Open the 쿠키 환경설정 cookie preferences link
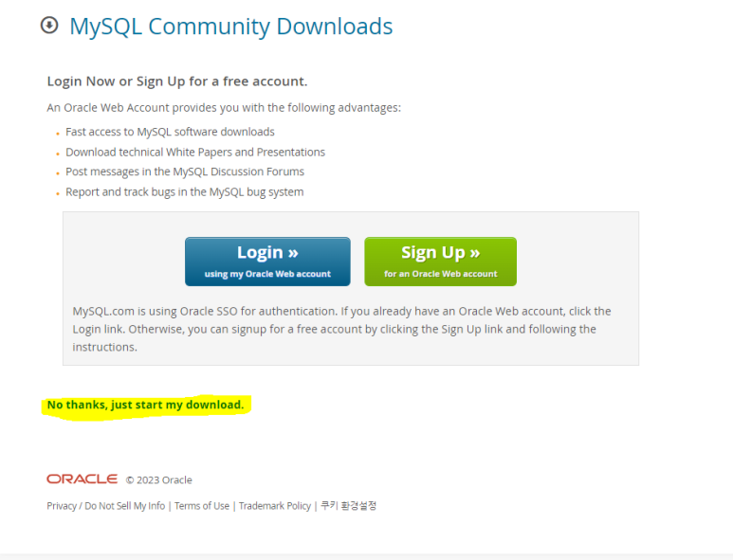 point(348,505)
